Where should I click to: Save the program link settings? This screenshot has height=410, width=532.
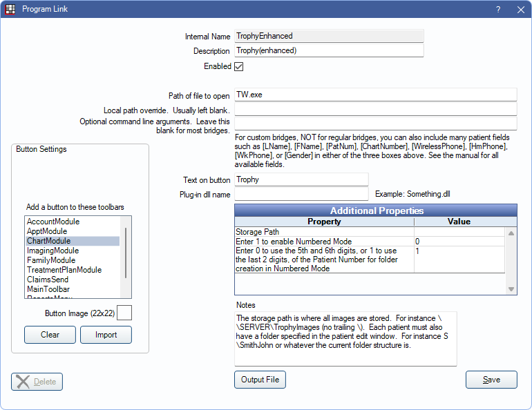tap(491, 380)
